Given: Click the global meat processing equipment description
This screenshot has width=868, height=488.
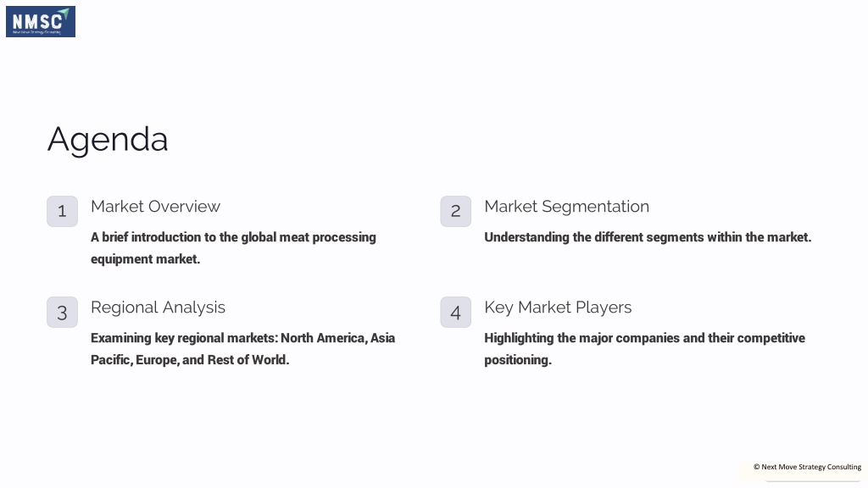Looking at the screenshot, I should (233, 248).
